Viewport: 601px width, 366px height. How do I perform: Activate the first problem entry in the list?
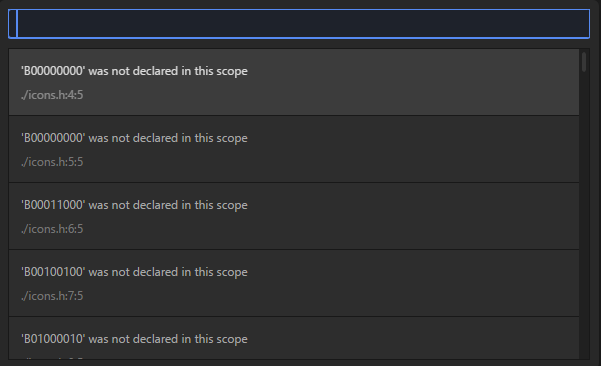[x=294, y=82]
